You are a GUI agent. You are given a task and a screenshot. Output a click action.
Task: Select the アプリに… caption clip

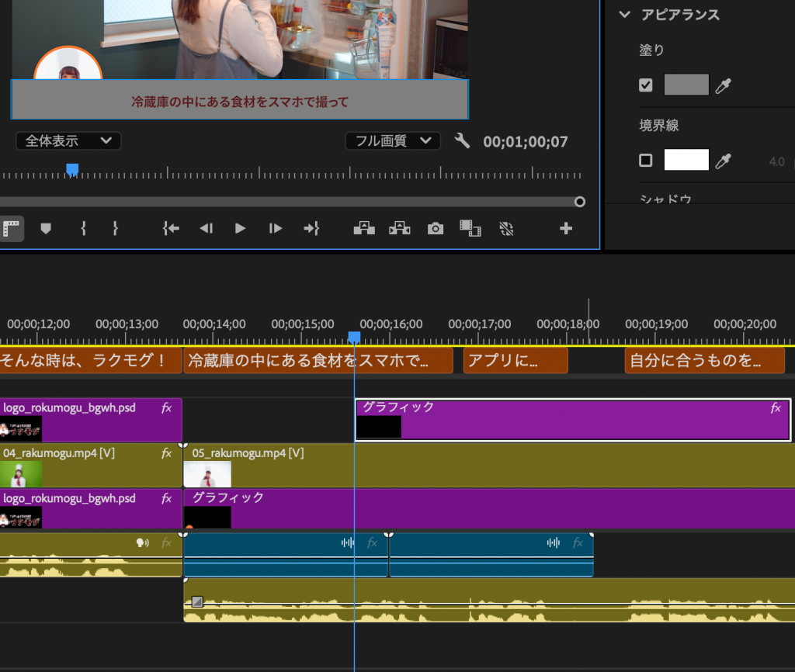(516, 361)
